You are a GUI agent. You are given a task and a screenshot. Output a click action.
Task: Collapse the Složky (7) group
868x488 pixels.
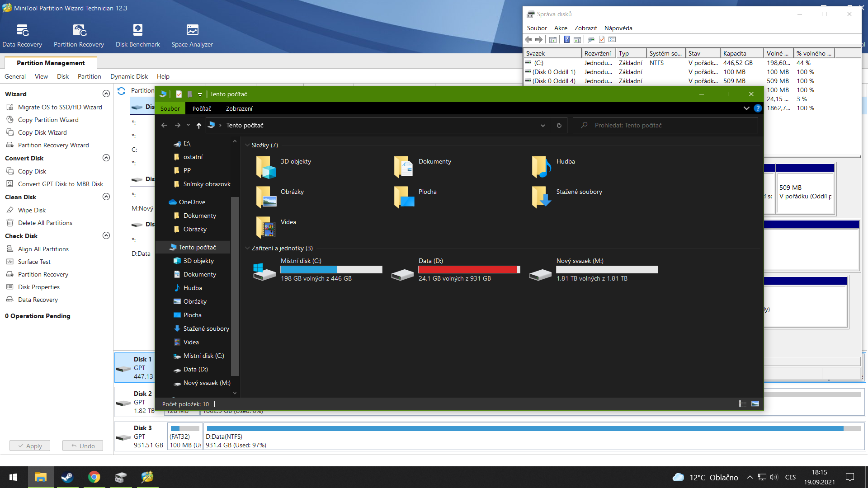click(247, 145)
